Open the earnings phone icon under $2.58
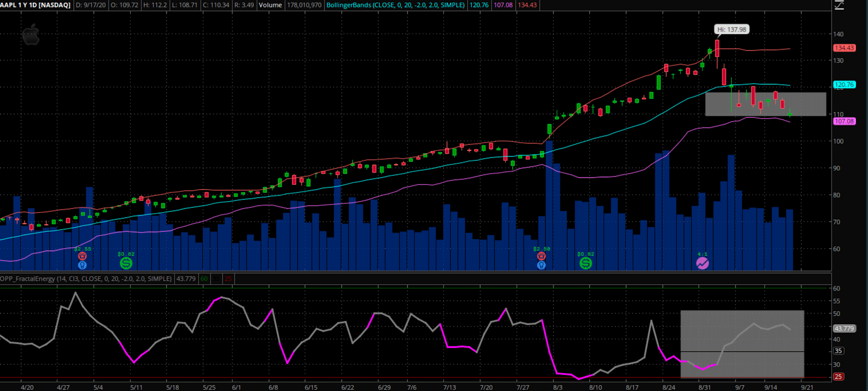868x391 pixels. tap(541, 256)
